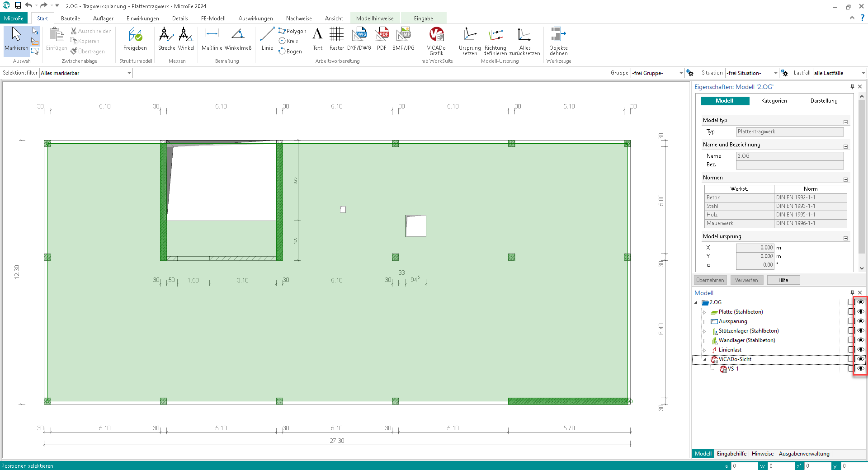Insert a PDF underlay via PDF icon

[x=382, y=39]
